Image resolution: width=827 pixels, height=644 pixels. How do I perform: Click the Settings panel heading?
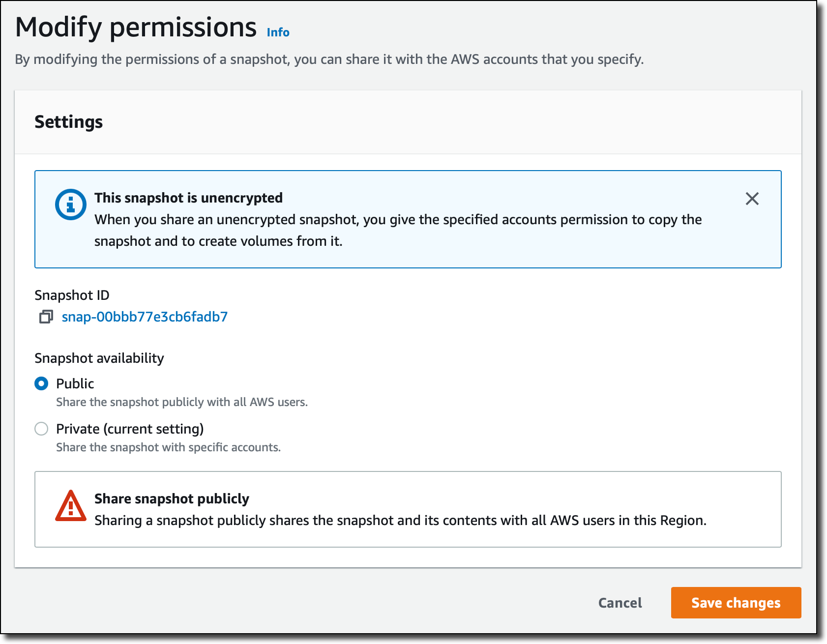(69, 122)
